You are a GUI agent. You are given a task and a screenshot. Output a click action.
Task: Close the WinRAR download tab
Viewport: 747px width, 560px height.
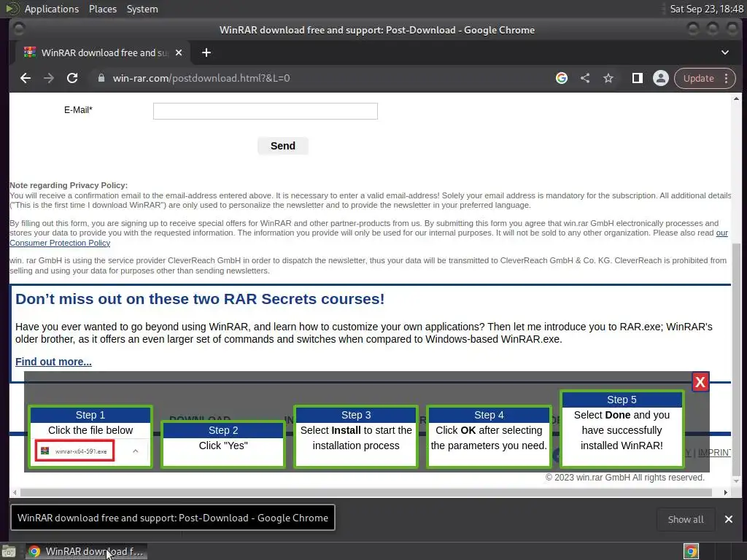pos(179,52)
